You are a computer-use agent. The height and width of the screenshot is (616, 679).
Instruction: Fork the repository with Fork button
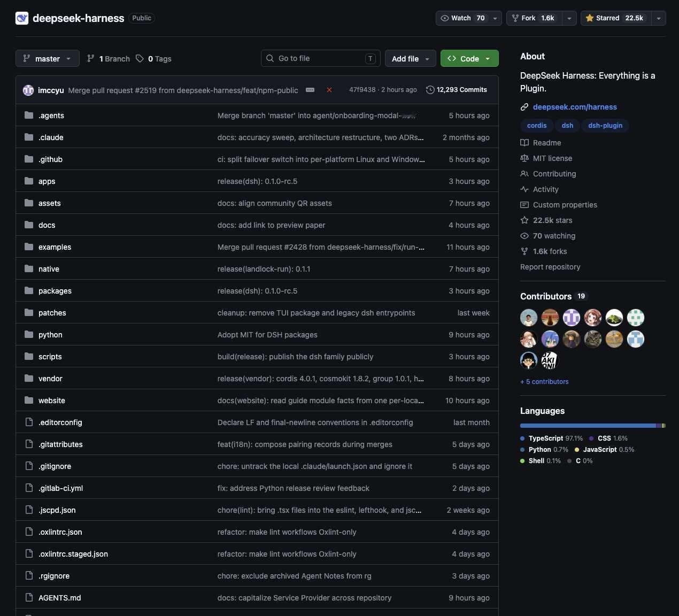(534, 18)
